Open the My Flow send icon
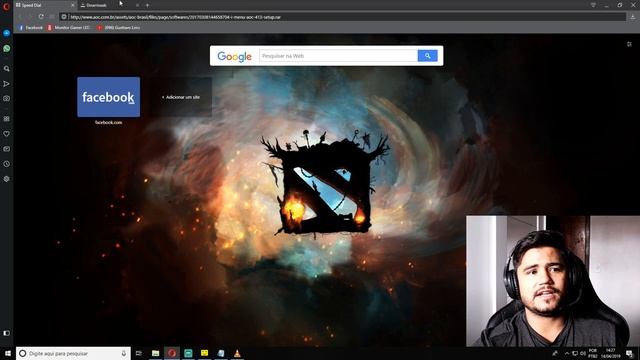Image resolution: width=640 pixels, height=360 pixels. [7, 84]
